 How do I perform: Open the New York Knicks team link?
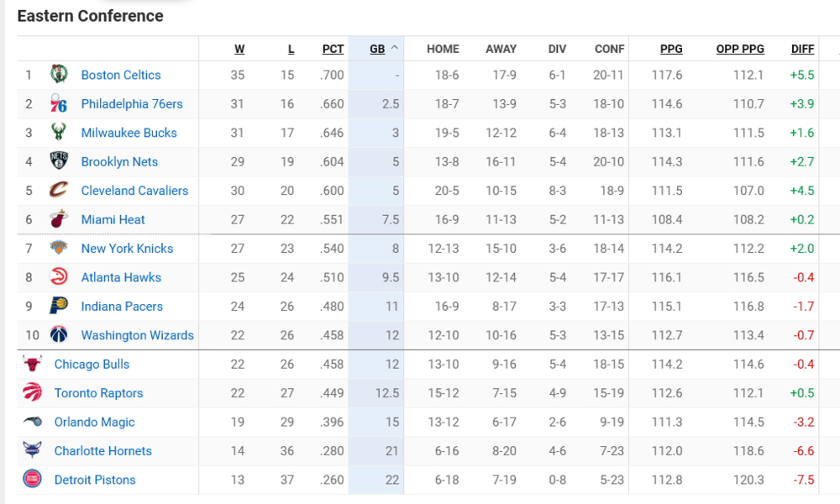(x=127, y=249)
